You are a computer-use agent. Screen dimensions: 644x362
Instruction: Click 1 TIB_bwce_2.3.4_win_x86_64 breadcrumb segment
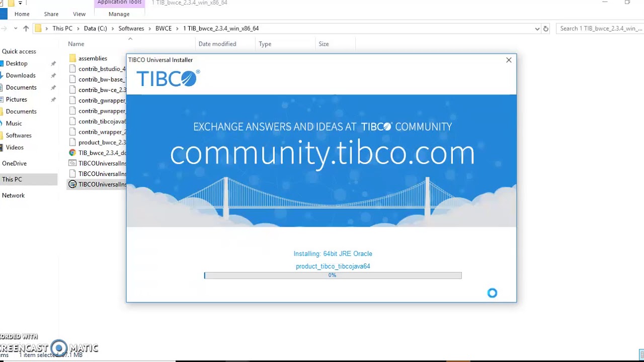[x=221, y=29]
